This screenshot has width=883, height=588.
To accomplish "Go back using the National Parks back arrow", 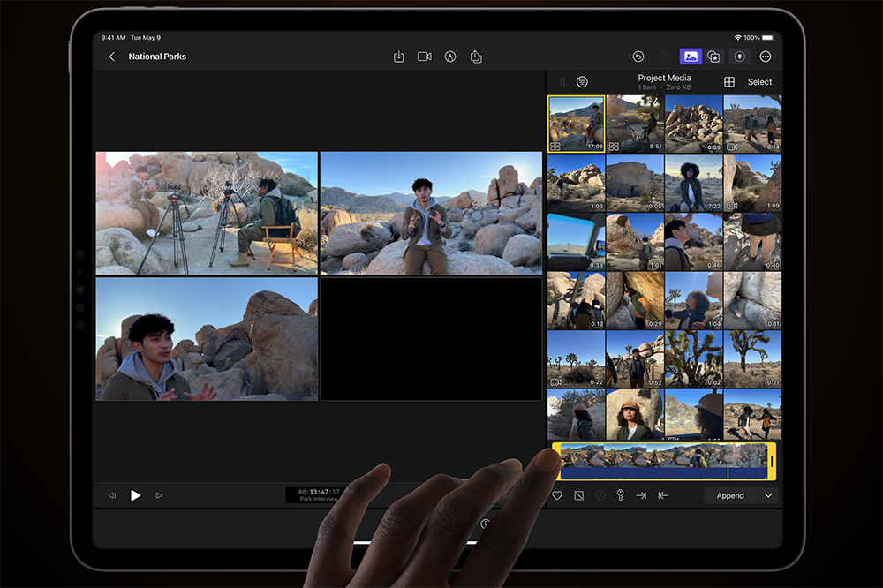I will coord(110,56).
